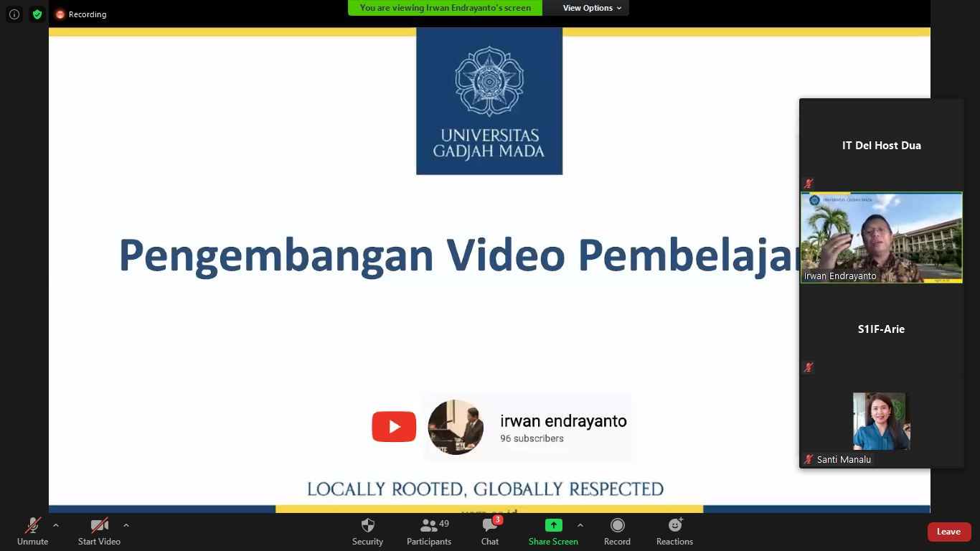
Task: Open the Chat panel with 3 unread
Action: pyautogui.click(x=490, y=532)
